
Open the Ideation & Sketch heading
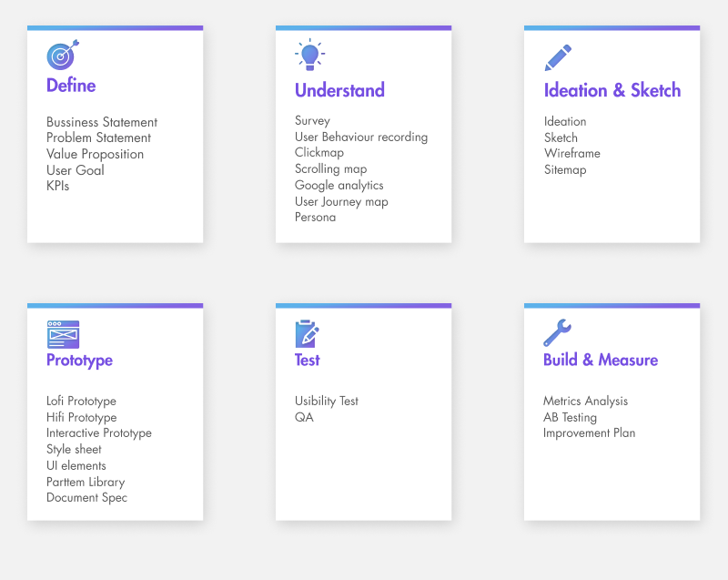612,90
